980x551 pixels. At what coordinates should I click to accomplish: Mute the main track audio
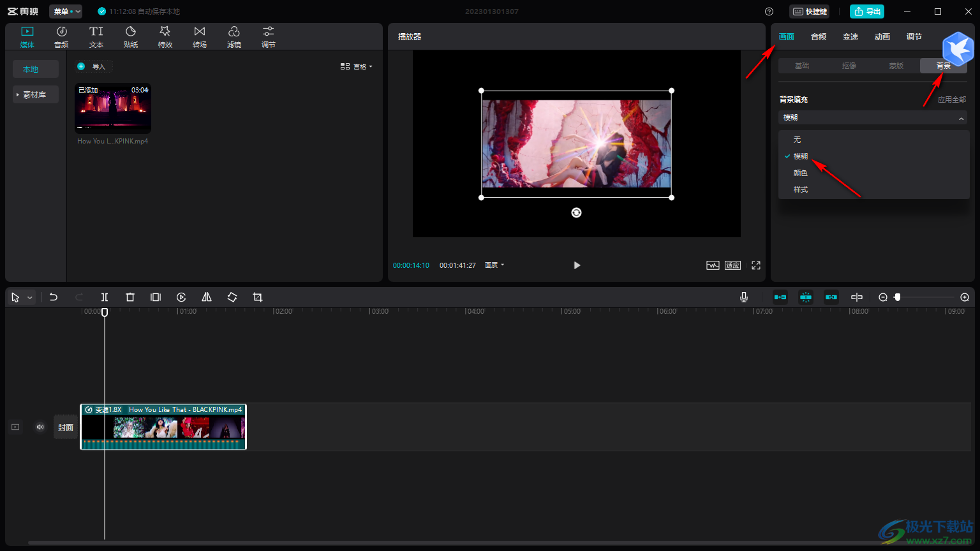40,427
